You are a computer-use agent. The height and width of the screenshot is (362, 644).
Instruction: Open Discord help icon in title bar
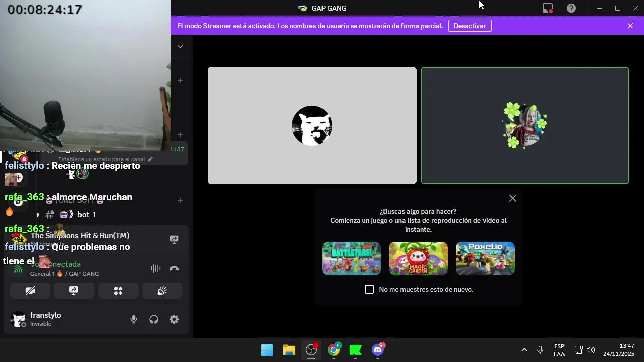(x=571, y=8)
